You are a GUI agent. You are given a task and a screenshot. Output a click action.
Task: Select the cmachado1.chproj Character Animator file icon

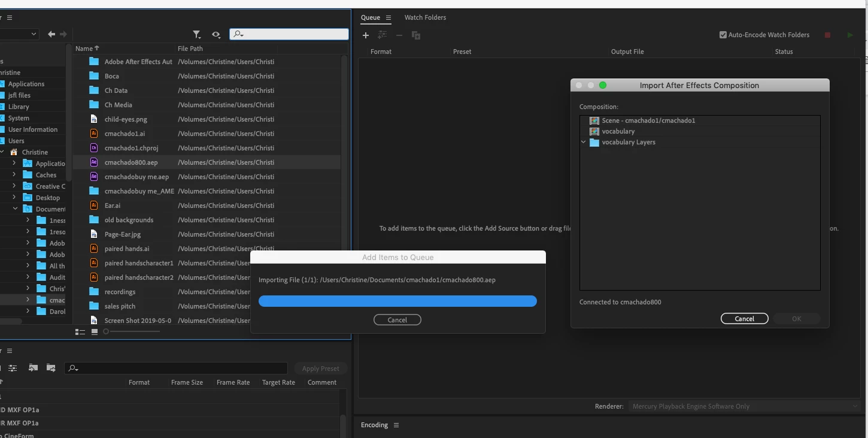coord(94,148)
